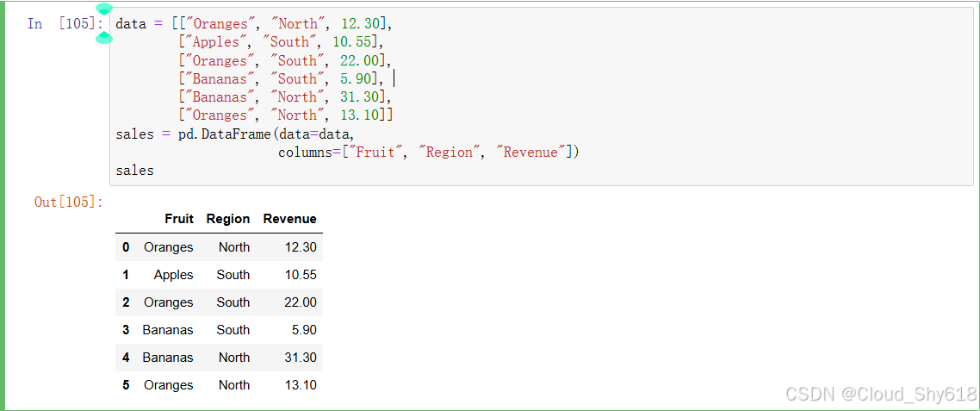Image resolution: width=980 pixels, height=411 pixels.
Task: Click the green left cell border bar
Action: click(x=3, y=205)
